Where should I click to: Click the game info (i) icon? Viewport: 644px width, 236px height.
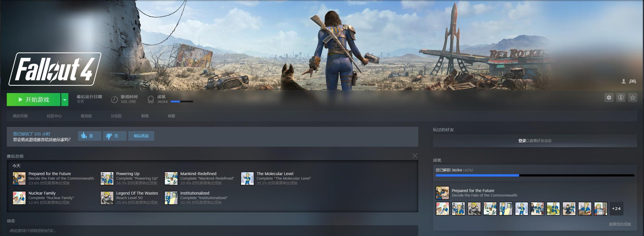pos(621,98)
